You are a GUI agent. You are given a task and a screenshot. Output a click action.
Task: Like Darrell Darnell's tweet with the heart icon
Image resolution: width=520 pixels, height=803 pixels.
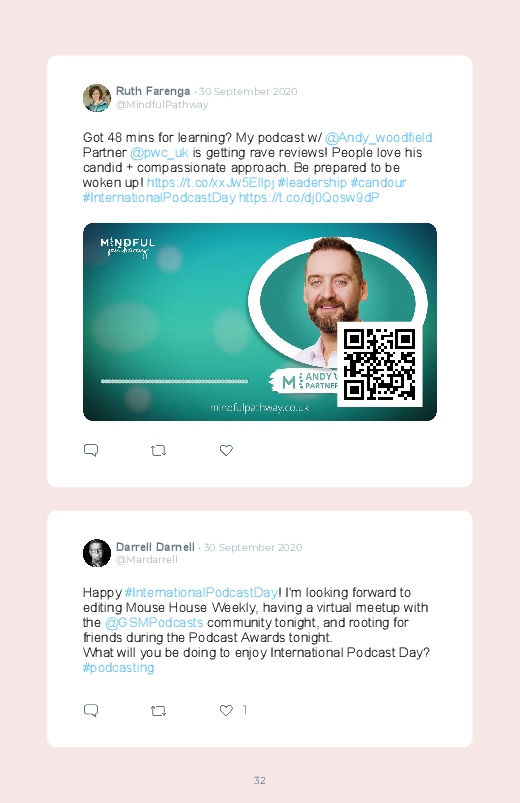coord(226,710)
